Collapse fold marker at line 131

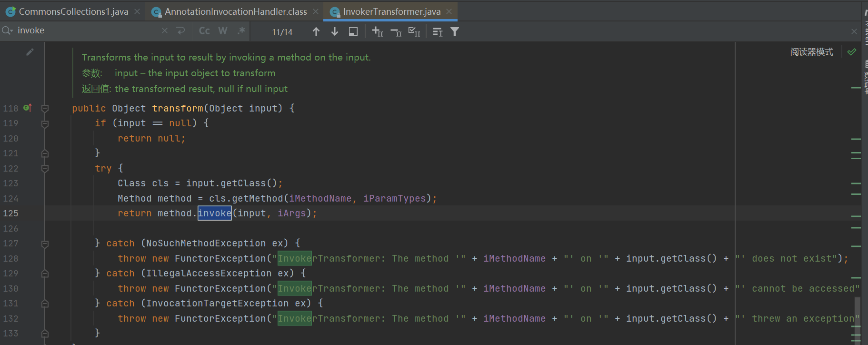pyautogui.click(x=45, y=304)
